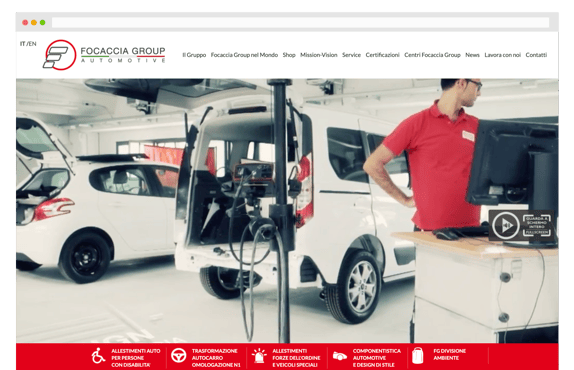This screenshot has width=574, height=370.
Task: Open the Mission-Vision page
Action: (318, 55)
